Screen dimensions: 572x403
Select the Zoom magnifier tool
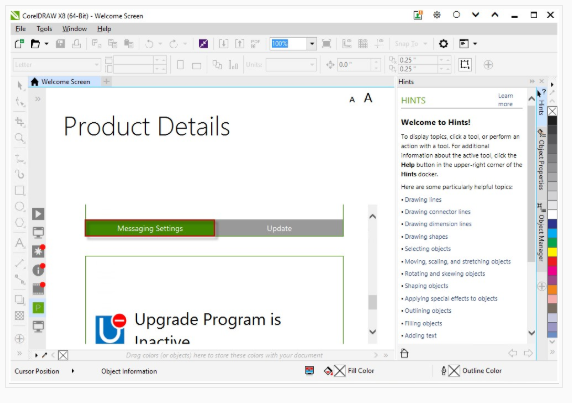[20, 138]
